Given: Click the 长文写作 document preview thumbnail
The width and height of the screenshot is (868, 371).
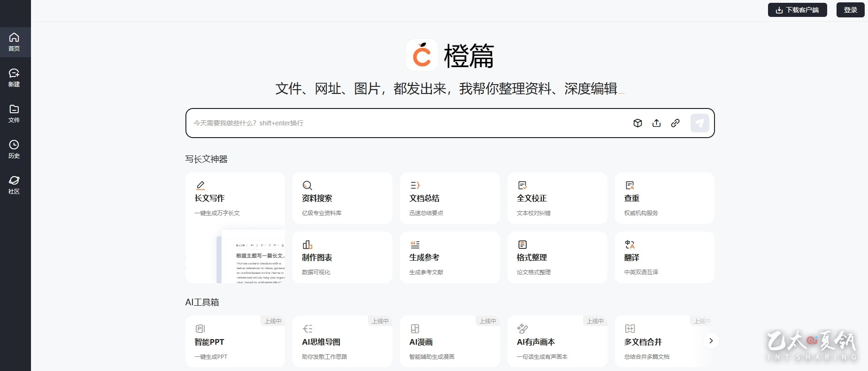Looking at the screenshot, I should pos(251,256).
